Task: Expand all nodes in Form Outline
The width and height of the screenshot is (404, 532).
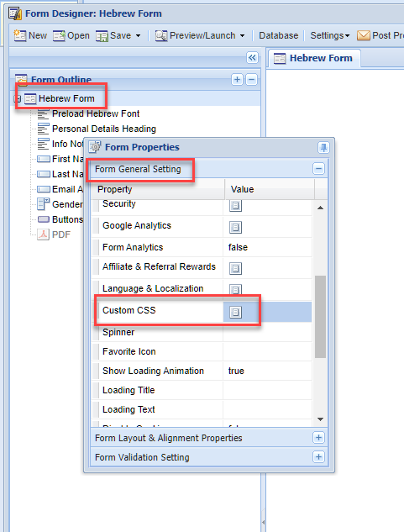Action: (237, 80)
